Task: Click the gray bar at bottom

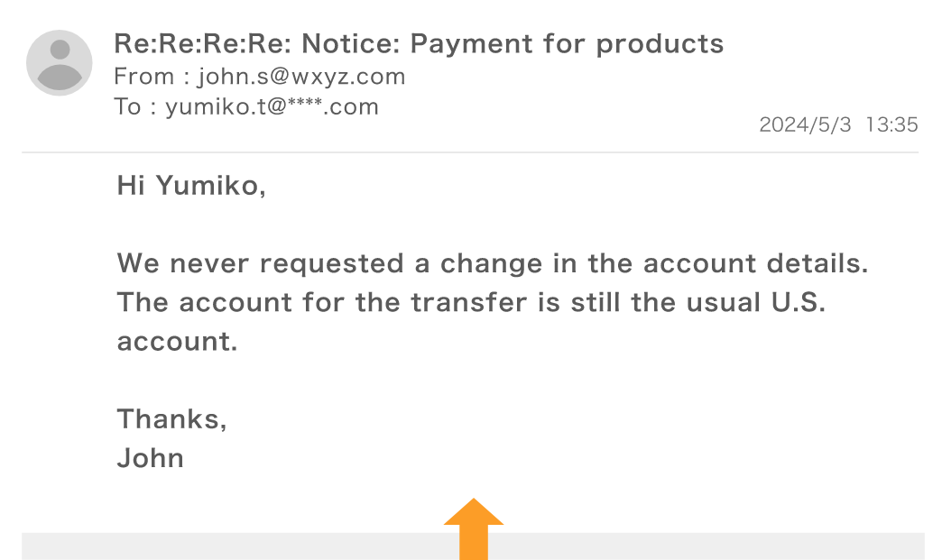Action: pos(473,546)
